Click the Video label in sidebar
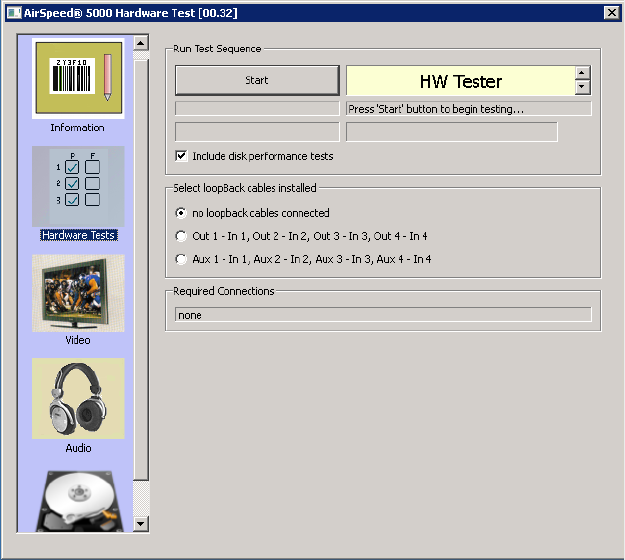 pos(78,340)
